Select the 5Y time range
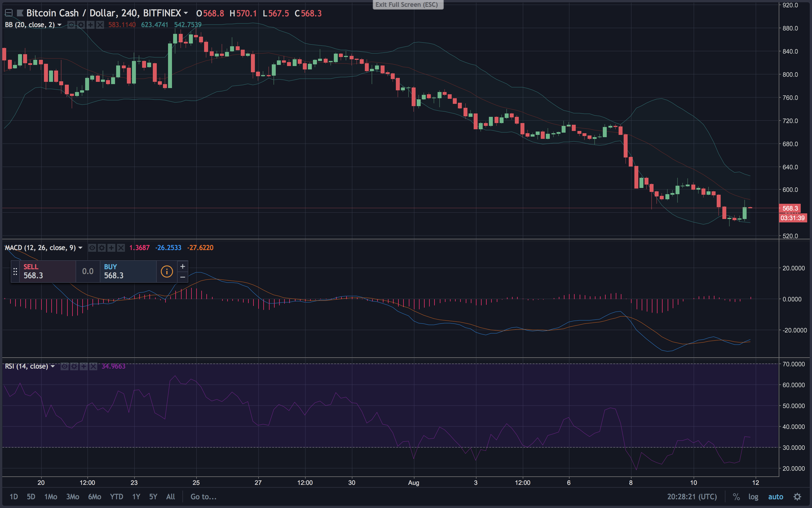Viewport: 812px width, 508px height. pos(153,497)
